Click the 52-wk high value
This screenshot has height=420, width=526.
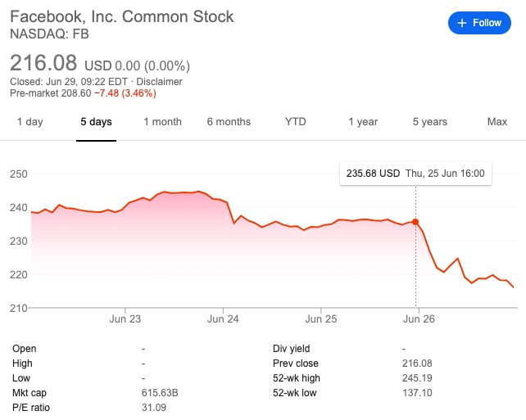[421, 378]
